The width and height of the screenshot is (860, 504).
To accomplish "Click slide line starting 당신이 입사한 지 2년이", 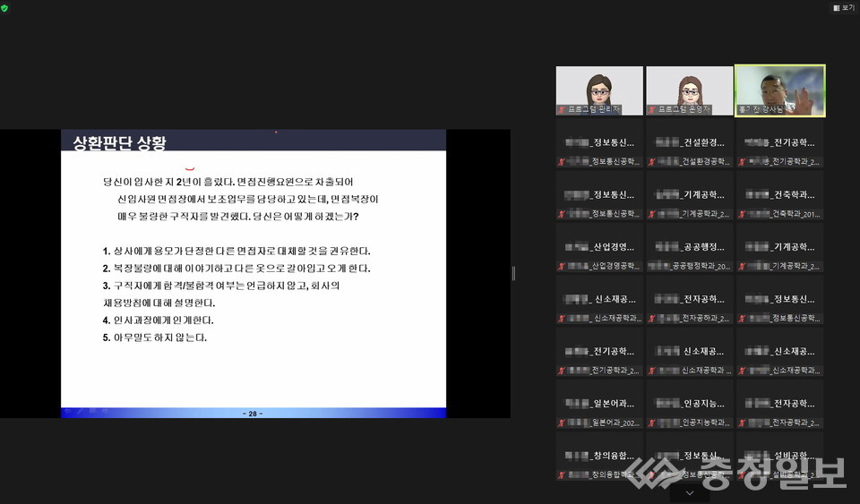I will click(228, 182).
